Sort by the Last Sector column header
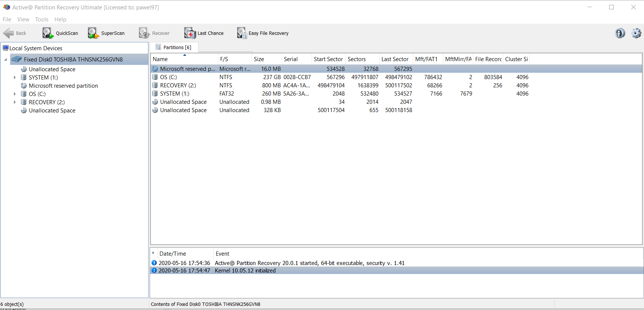Screen dimensions: 644x310 pos(396,59)
